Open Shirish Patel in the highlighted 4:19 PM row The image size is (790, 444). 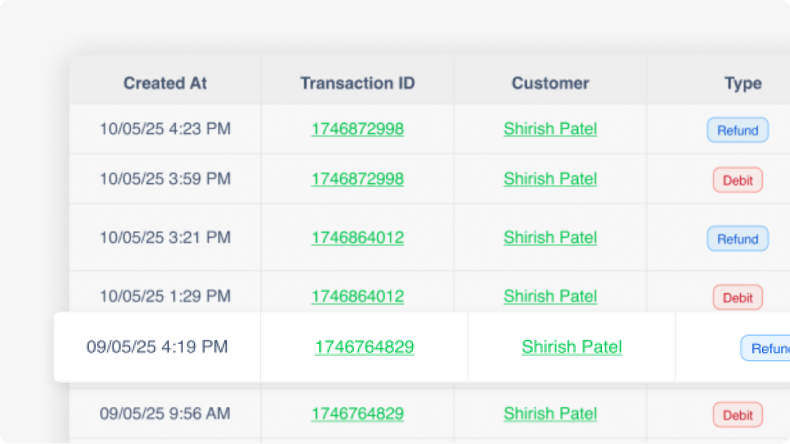point(571,347)
